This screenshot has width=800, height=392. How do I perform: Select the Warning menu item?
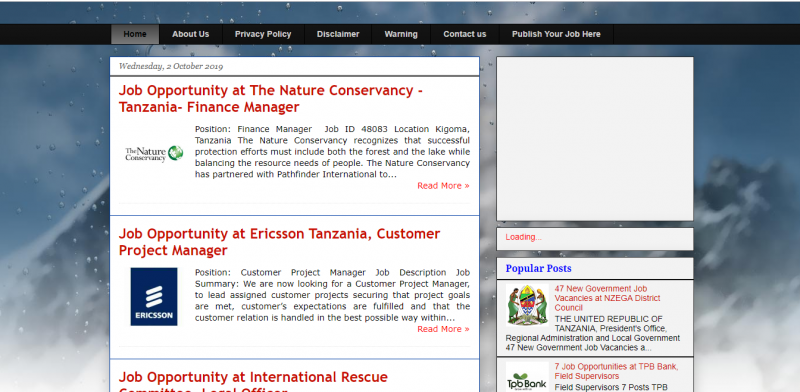point(401,34)
